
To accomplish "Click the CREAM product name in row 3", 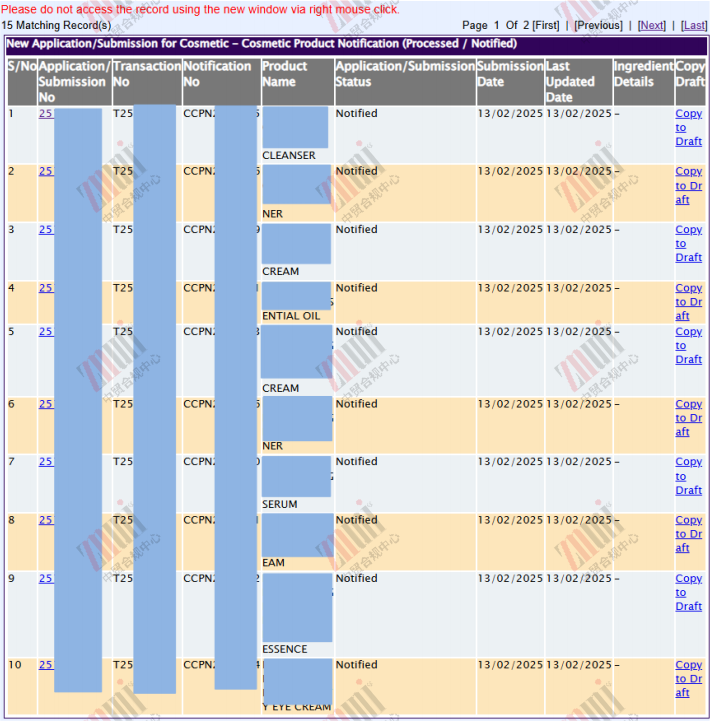I will pos(281,272).
